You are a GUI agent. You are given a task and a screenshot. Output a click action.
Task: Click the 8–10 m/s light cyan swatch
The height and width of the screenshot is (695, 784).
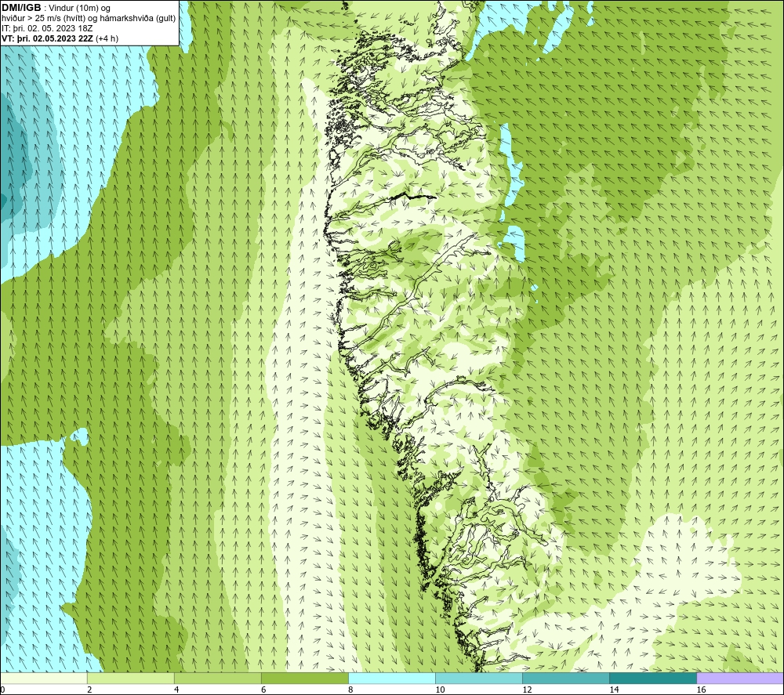391,679
